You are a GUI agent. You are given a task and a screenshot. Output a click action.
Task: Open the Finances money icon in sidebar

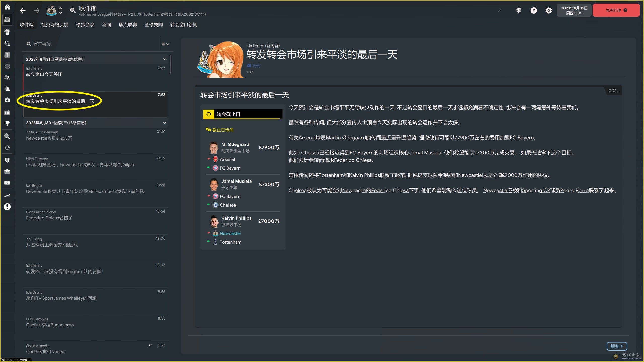click(x=7, y=183)
